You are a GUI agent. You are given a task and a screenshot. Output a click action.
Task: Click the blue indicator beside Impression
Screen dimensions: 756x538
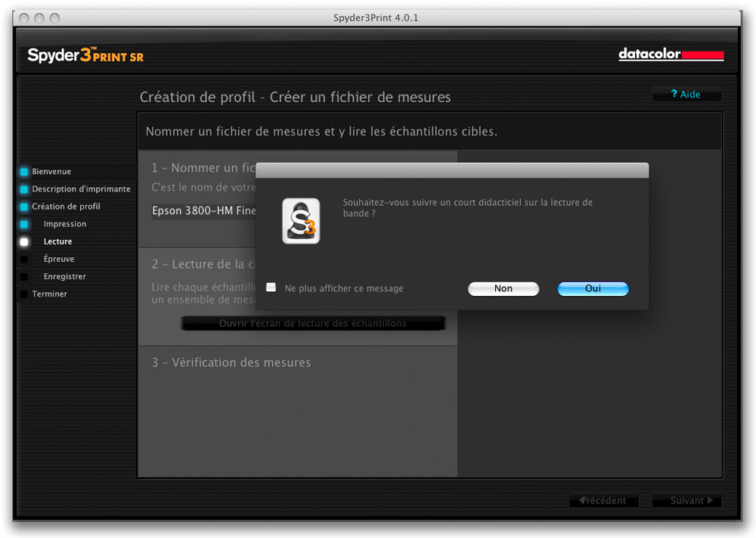24,224
